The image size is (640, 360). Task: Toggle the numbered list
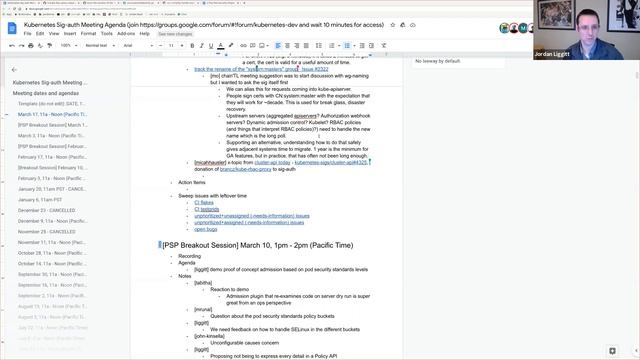pyautogui.click(x=331, y=45)
